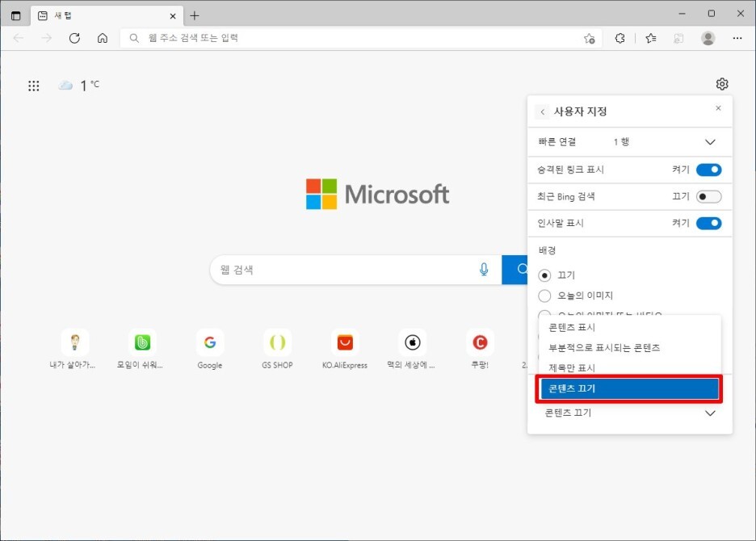Open the 쿠팡! quick link
The image size is (756, 541).
pos(480,349)
